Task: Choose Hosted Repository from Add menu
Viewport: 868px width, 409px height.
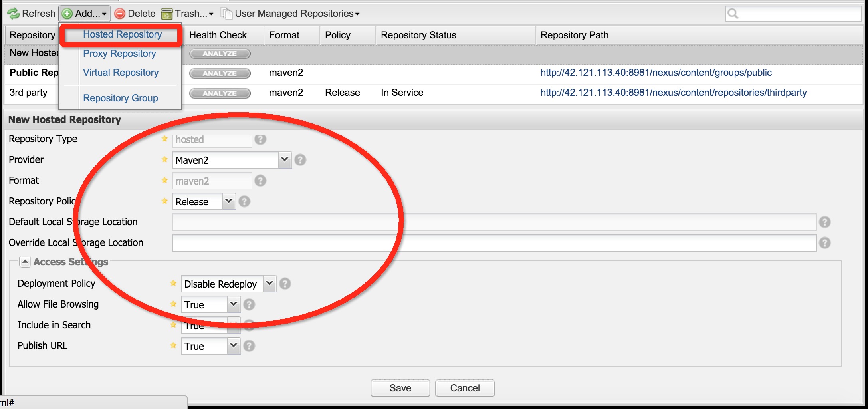Action: (122, 34)
